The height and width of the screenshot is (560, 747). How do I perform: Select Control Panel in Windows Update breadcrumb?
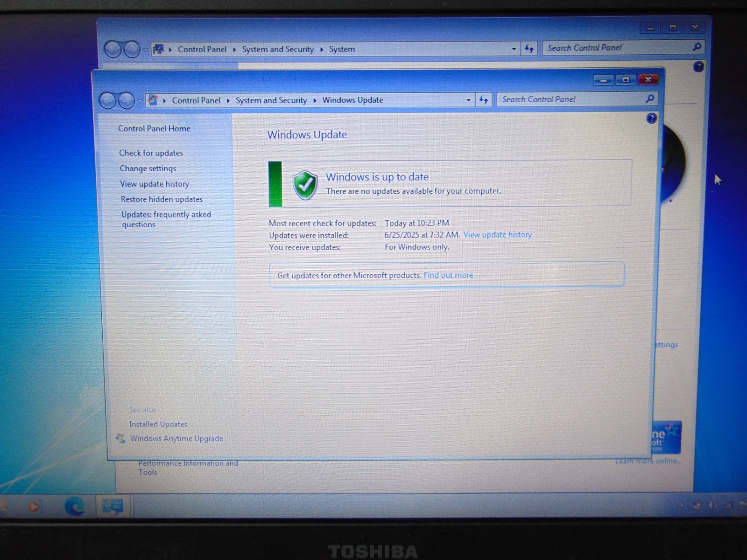pyautogui.click(x=196, y=100)
